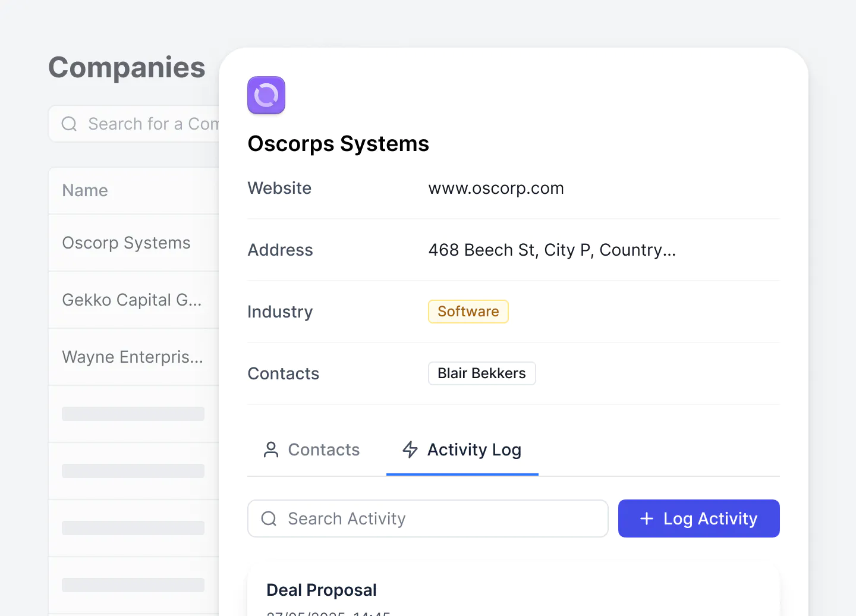Select Wayne Enterprises in the company list
Viewport: 856px width, 616px height.
pos(132,357)
